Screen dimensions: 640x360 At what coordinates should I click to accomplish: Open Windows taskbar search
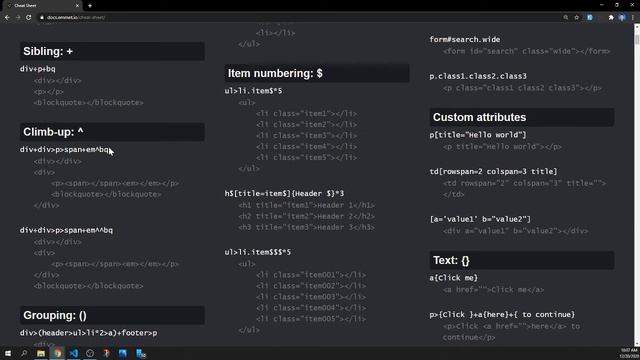coord(24,353)
